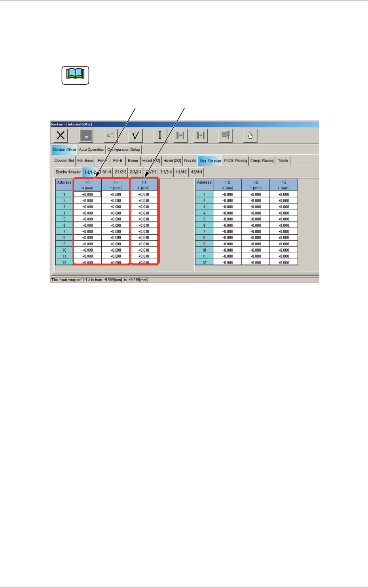Select the Device Ofst sub-tab
This screenshot has height=588, width=368.
pyautogui.click(x=64, y=161)
